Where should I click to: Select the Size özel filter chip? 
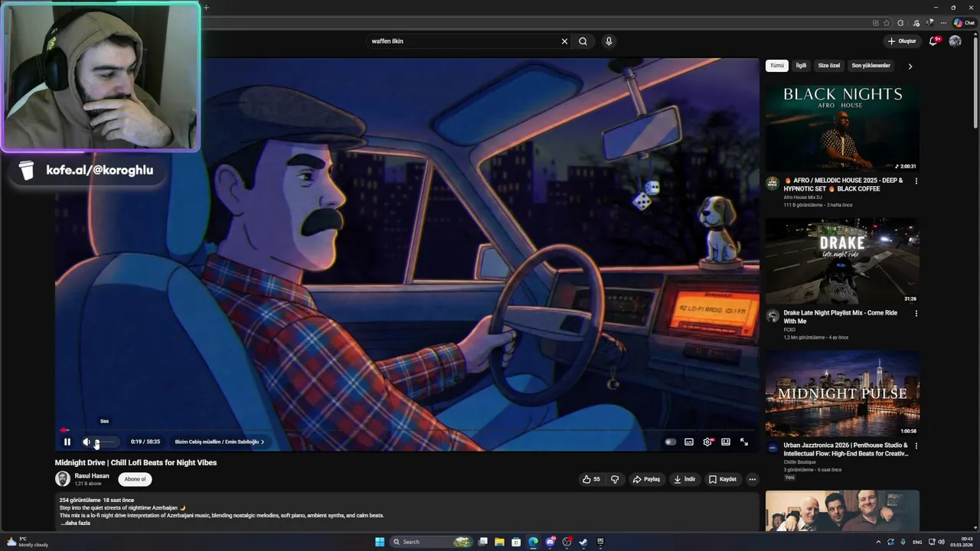click(x=829, y=66)
